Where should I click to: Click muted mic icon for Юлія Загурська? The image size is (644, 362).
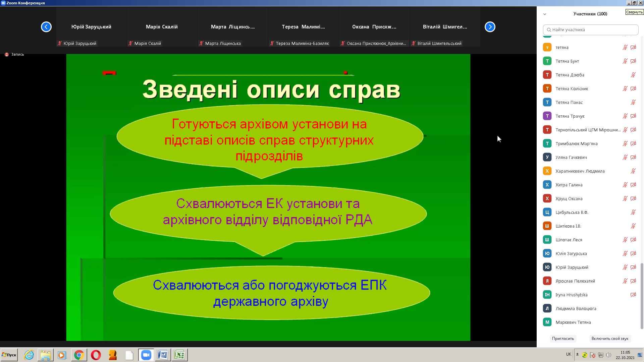625,253
